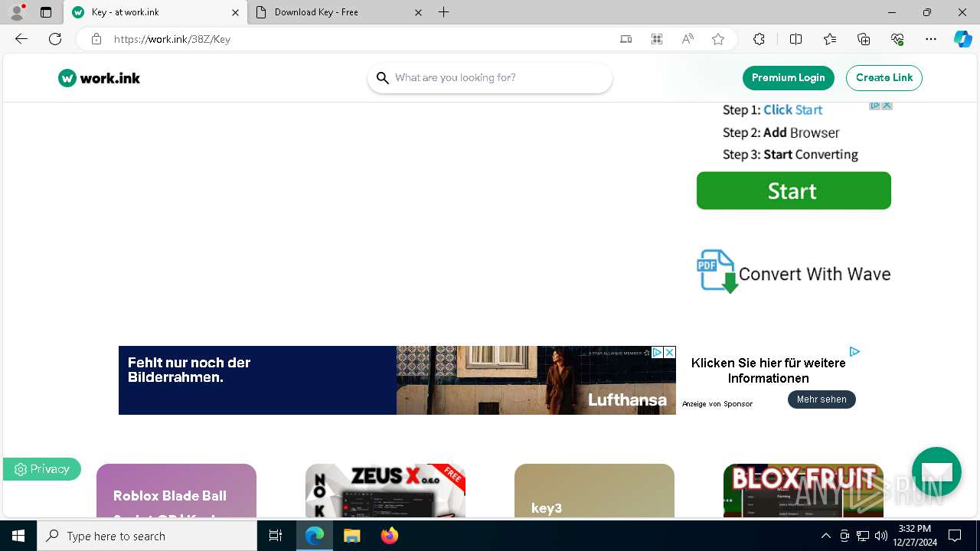Click the green Start ad button
The width and height of the screenshot is (980, 551).
[794, 191]
